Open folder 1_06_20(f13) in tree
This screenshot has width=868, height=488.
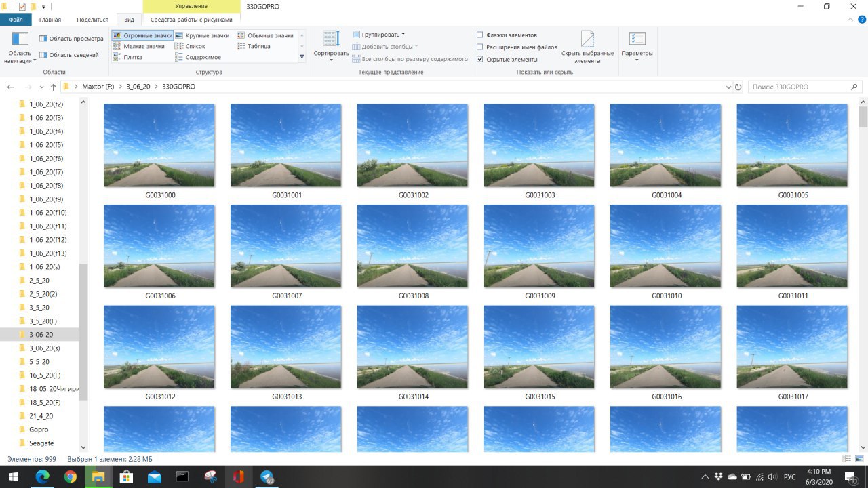pyautogui.click(x=47, y=253)
